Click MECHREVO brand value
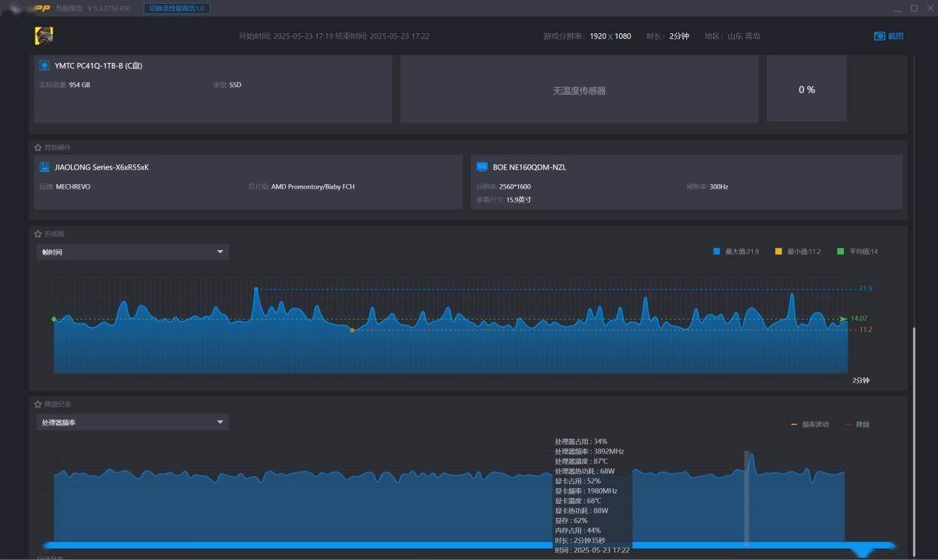 click(73, 186)
